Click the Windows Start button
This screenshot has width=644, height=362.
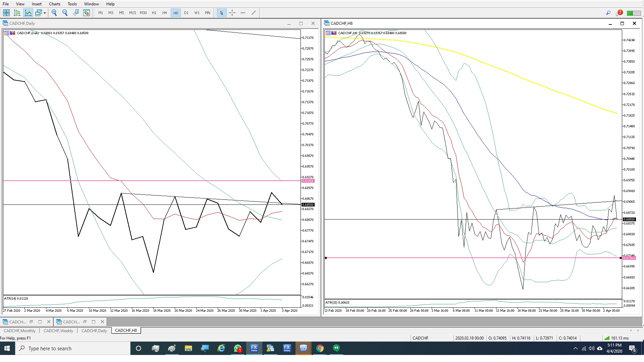pyautogui.click(x=7, y=349)
